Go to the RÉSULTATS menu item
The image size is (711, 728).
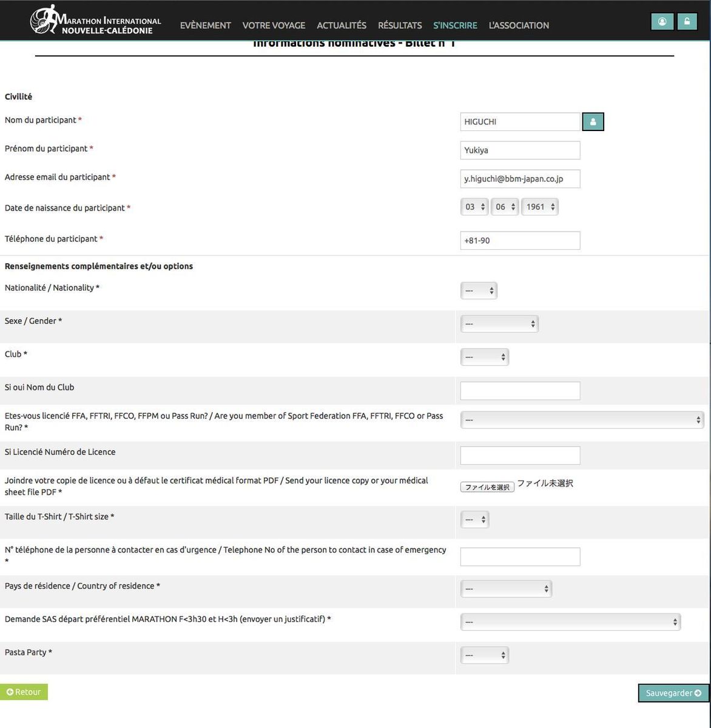tap(399, 25)
